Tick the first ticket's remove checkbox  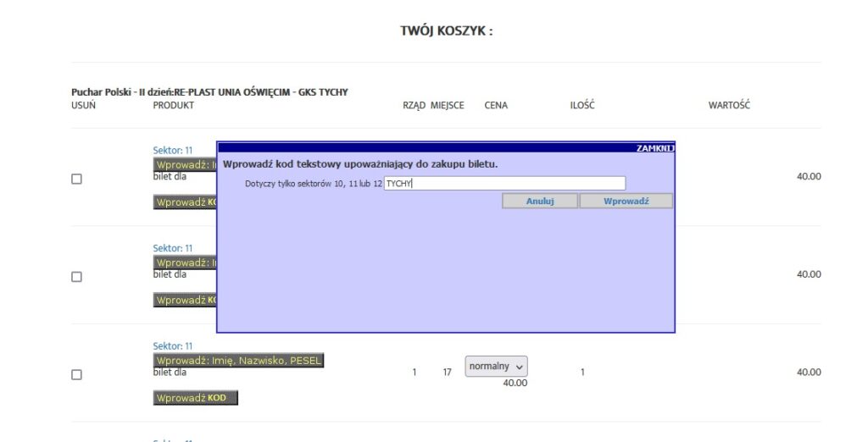(77, 179)
